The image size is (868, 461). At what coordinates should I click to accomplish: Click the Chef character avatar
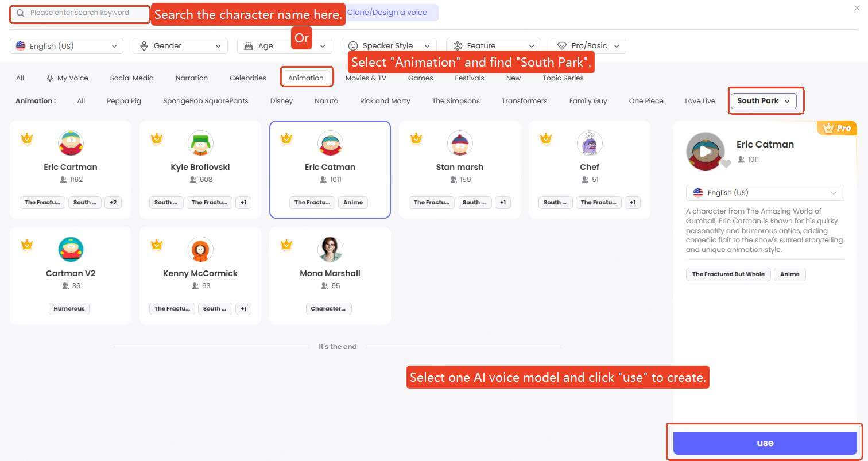pyautogui.click(x=589, y=144)
